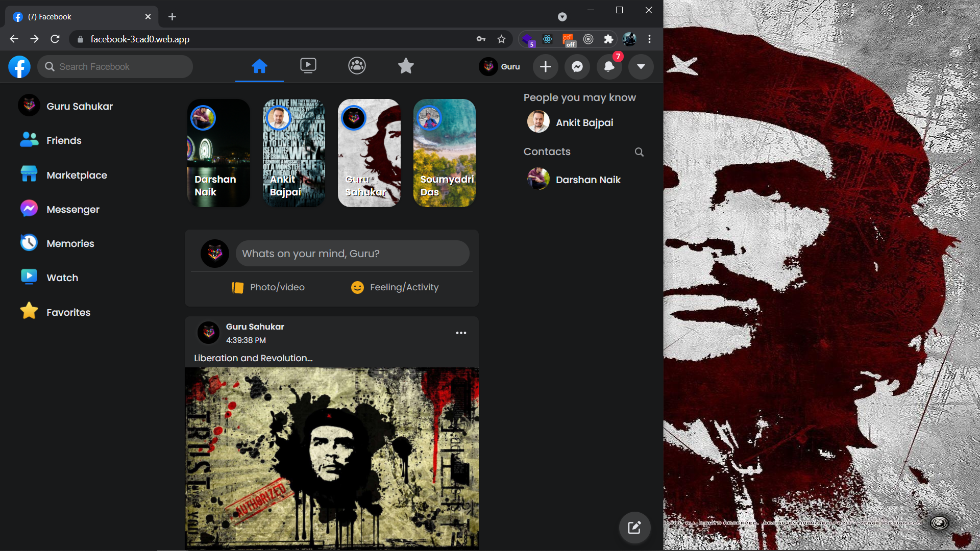
Task: Open Guru Sahukar profile in sidebar
Action: point(66,106)
